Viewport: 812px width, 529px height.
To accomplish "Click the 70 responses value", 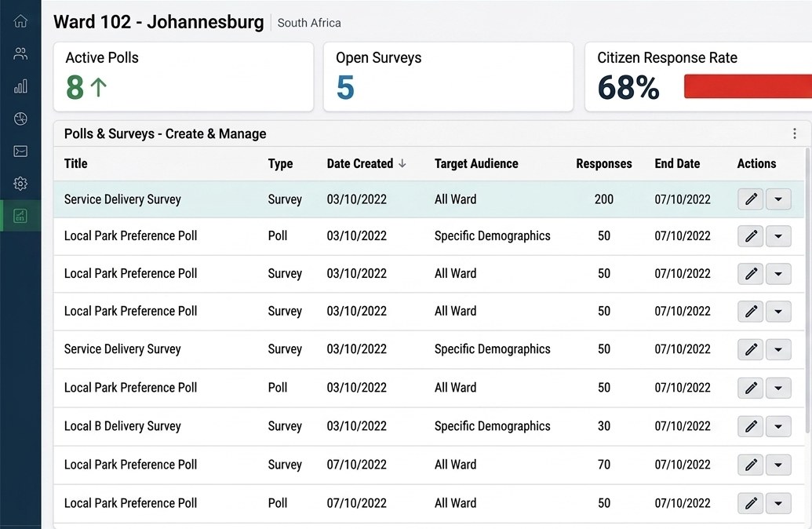I will (x=604, y=464).
